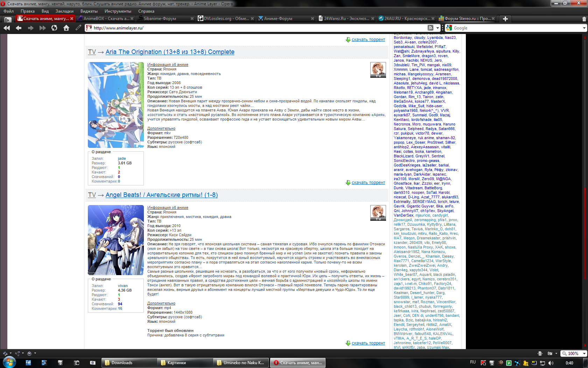The width and height of the screenshot is (588, 368).
Task: Open Aria The Origination title link
Action: (170, 52)
